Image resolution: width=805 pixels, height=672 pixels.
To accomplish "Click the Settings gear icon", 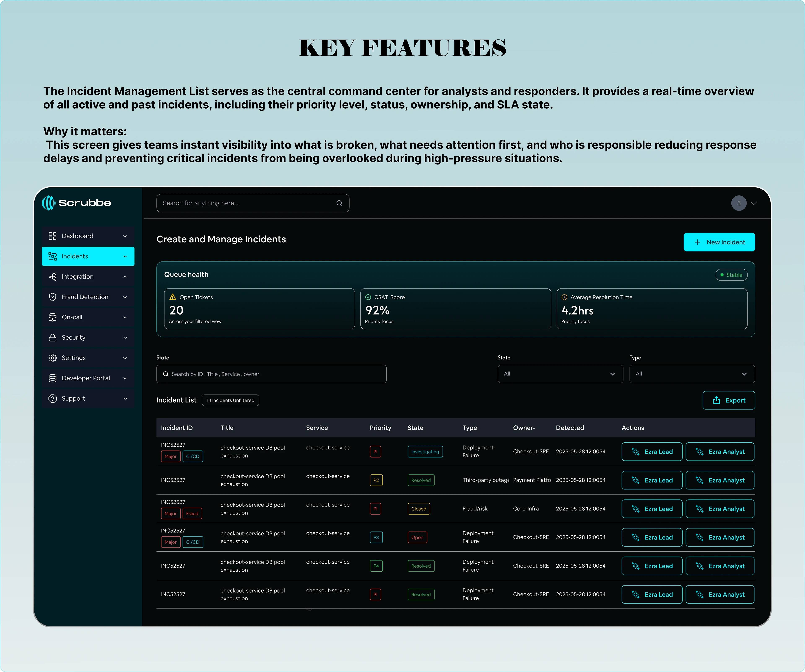I will [x=53, y=358].
